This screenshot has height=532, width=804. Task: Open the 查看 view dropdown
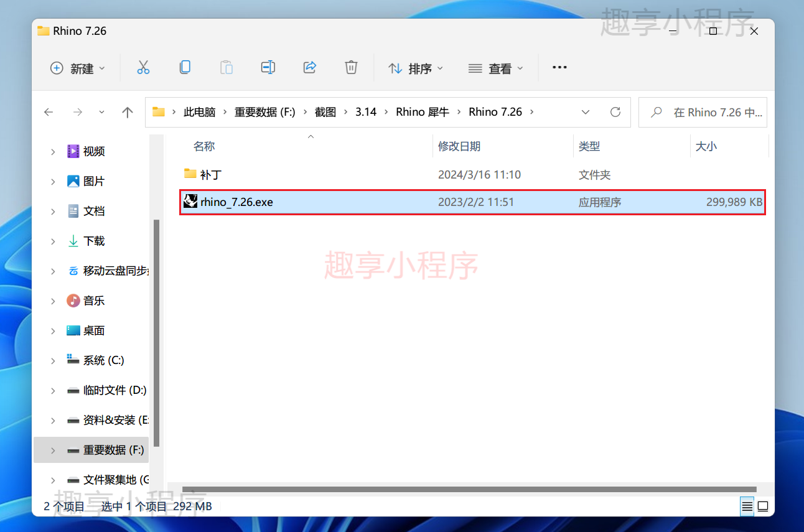point(495,68)
